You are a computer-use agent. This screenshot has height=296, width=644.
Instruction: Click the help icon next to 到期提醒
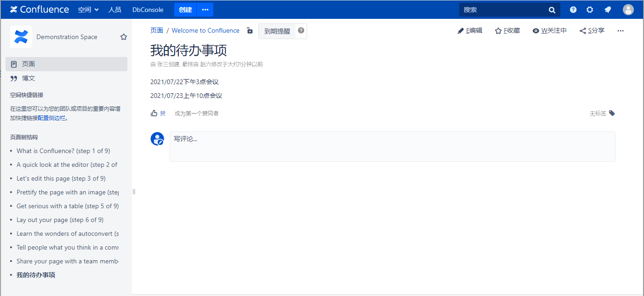tap(301, 30)
